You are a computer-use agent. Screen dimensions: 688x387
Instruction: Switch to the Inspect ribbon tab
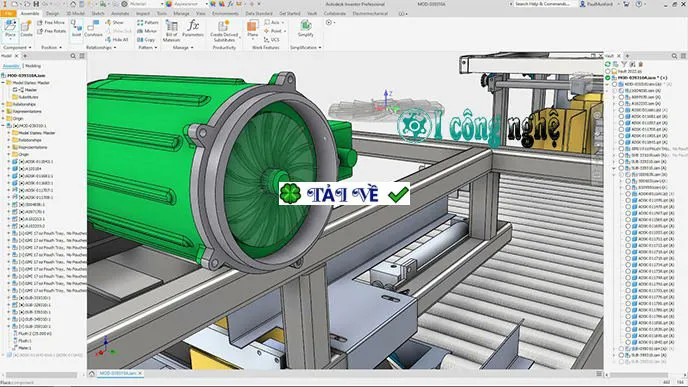click(143, 14)
